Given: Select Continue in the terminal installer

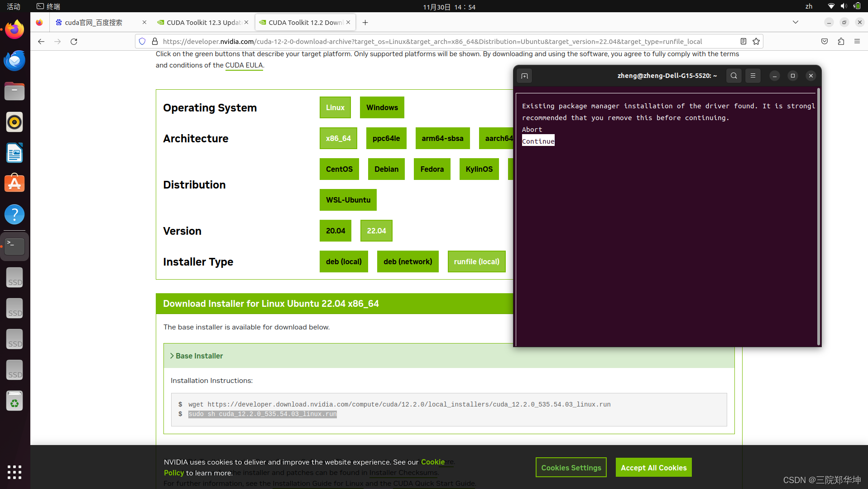Looking at the screenshot, I should [538, 141].
